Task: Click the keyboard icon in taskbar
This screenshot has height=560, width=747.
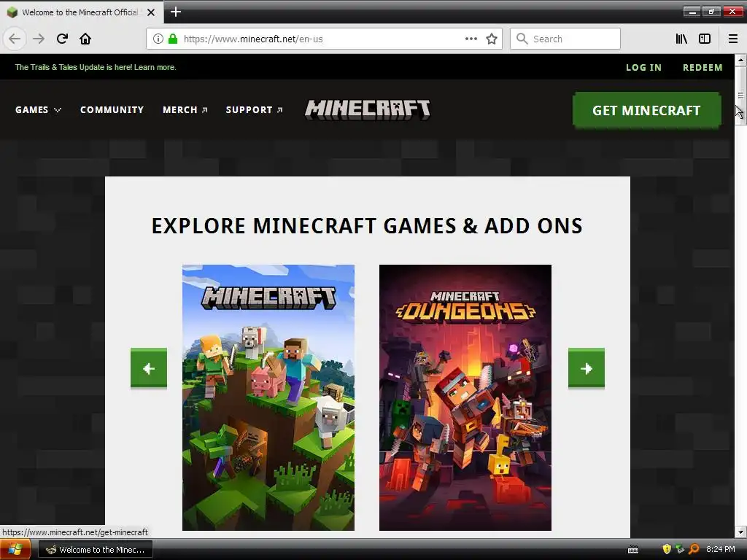Action: pos(633,550)
